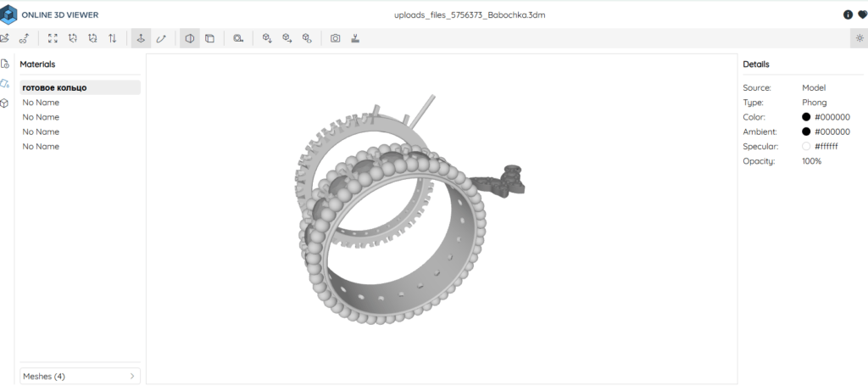
Task: Switch to perspective camera
Action: (190, 38)
